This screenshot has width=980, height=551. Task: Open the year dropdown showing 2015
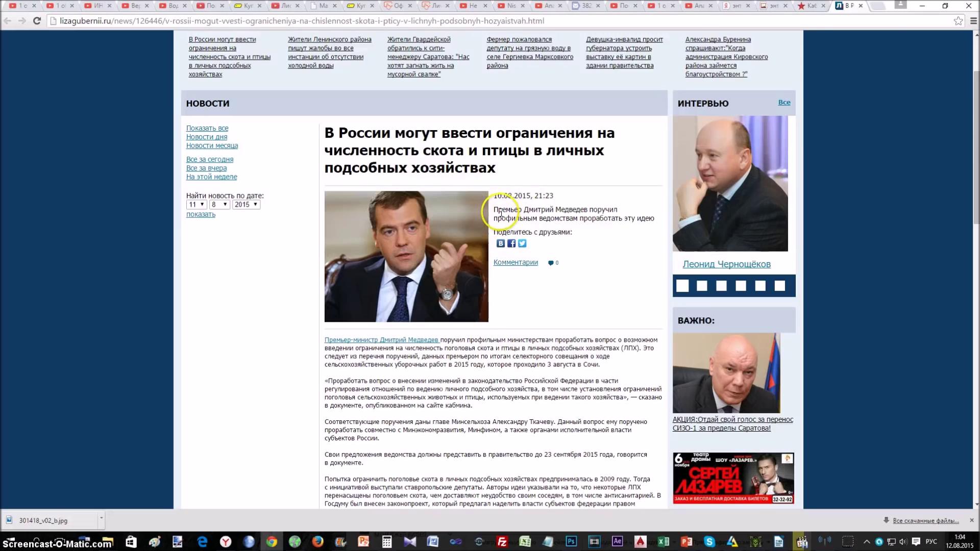(x=246, y=205)
